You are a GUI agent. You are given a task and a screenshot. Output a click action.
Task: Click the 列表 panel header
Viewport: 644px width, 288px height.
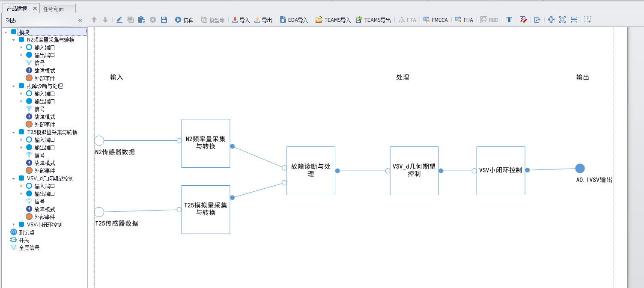coord(11,21)
